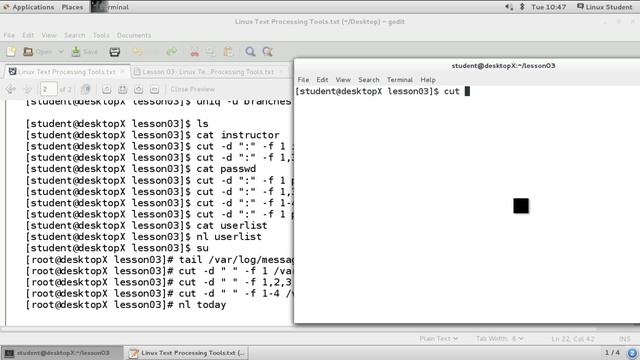The image size is (640, 360).
Task: Open gedit Documents menu
Action: click(133, 35)
